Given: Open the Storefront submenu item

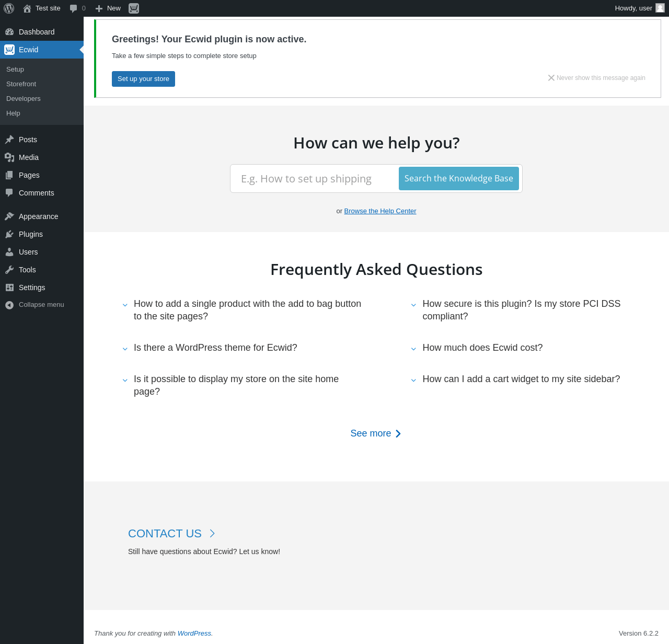Looking at the screenshot, I should pyautogui.click(x=21, y=84).
